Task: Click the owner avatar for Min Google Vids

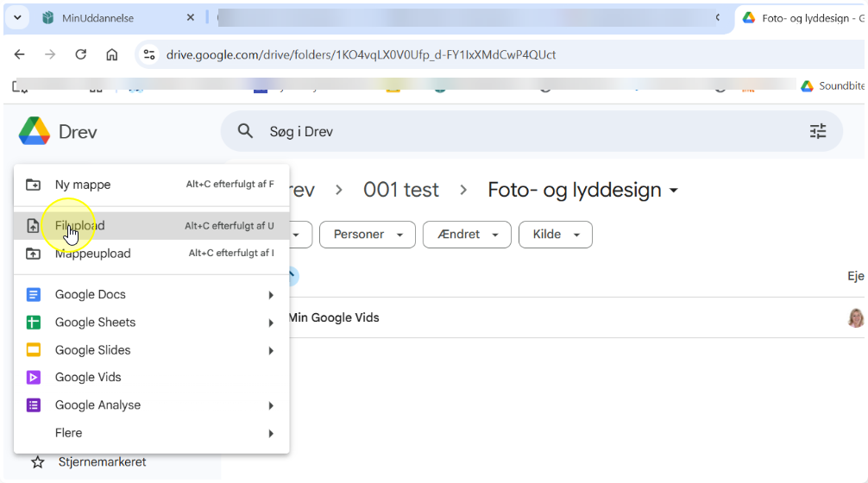Action: [x=855, y=317]
